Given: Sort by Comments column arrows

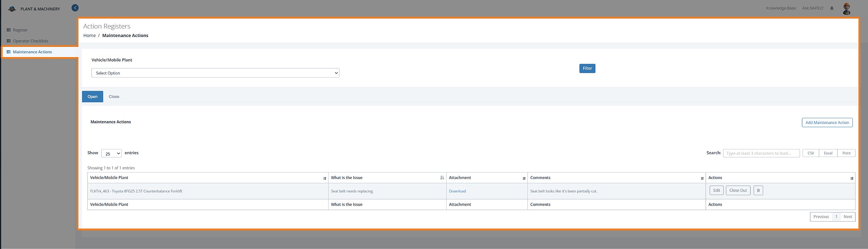Looking at the screenshot, I should coord(702,178).
